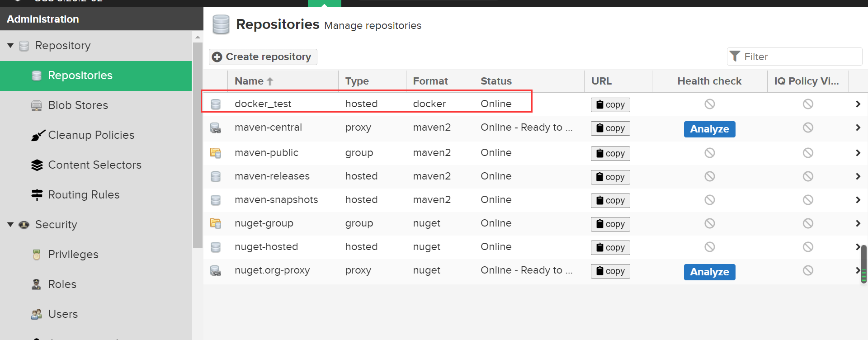Open nuget-group details via row chevron

tap(858, 223)
